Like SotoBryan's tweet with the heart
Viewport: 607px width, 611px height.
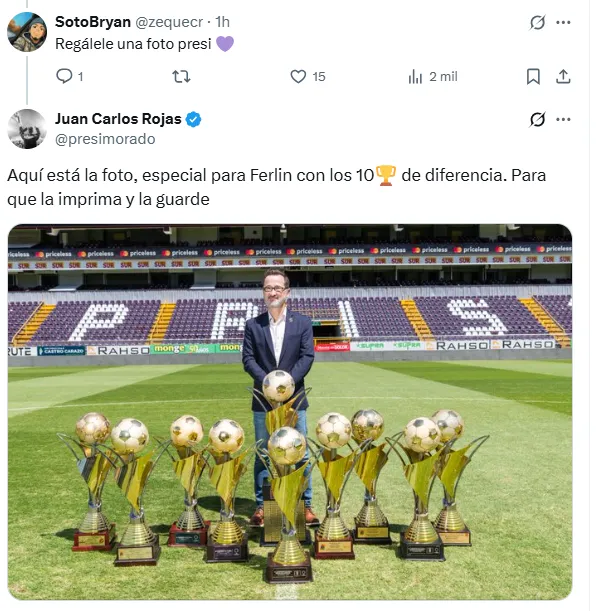298,76
